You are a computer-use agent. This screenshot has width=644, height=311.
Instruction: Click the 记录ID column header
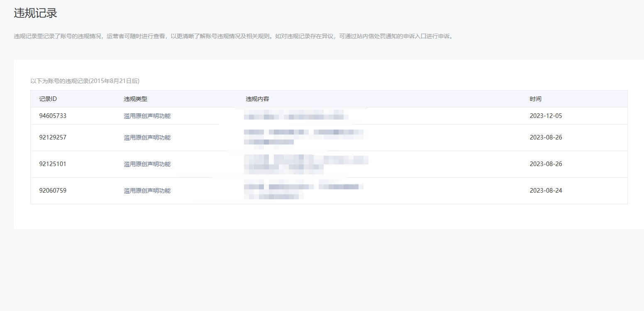coord(48,99)
